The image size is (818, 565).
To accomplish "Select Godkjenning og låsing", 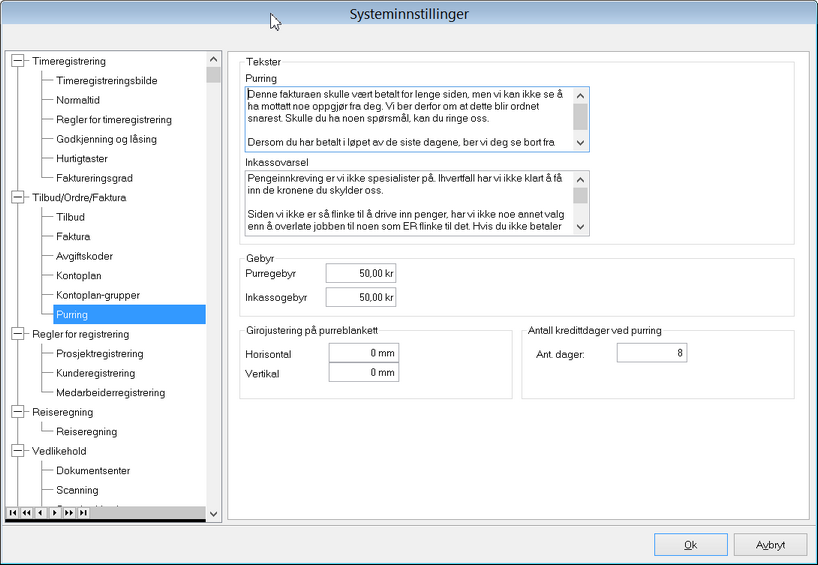I will pyautogui.click(x=106, y=139).
